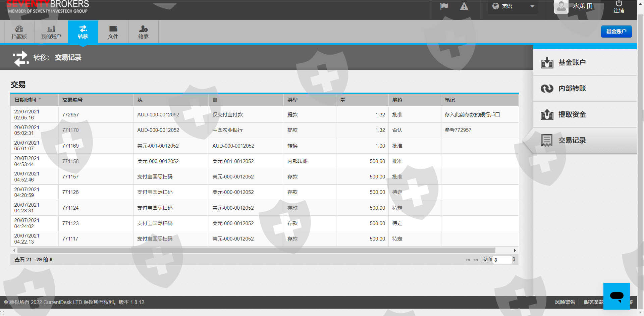Click the user profile avatar icon
This screenshot has width=644, height=316.
pyautogui.click(x=561, y=7)
